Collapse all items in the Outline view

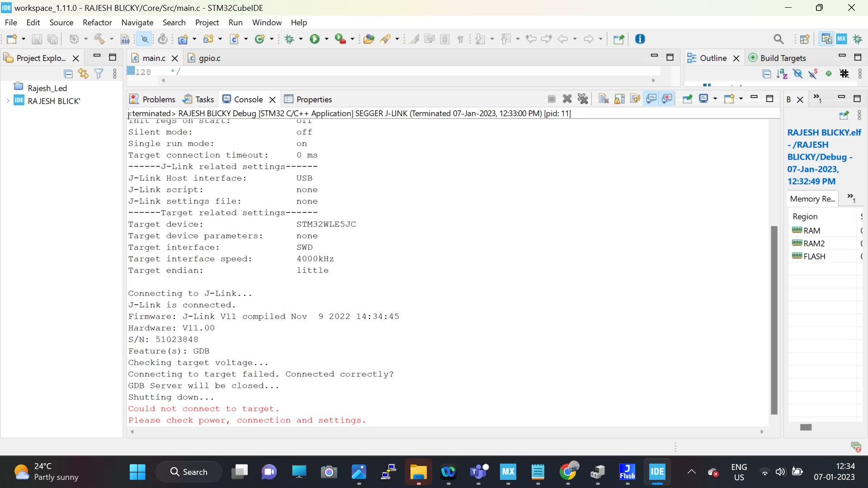click(x=767, y=74)
